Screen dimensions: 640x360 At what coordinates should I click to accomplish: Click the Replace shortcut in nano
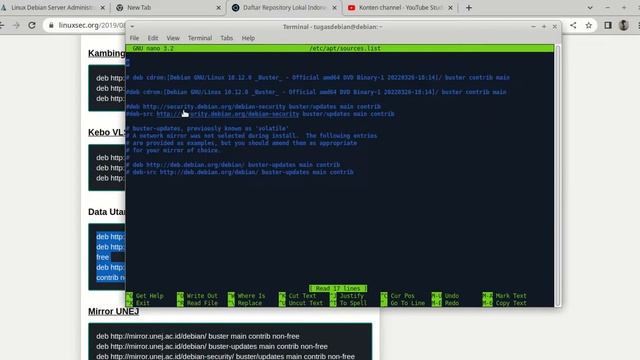245,303
